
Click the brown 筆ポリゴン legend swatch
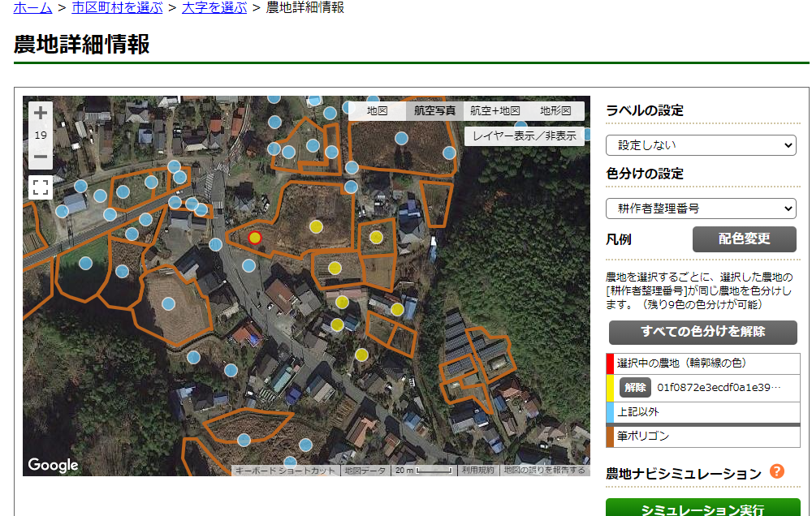pyautogui.click(x=610, y=436)
